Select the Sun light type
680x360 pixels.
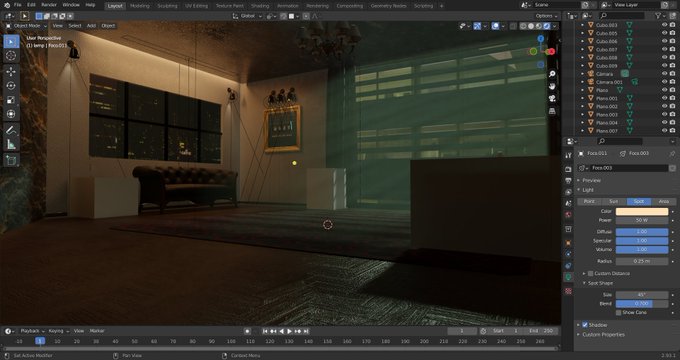click(614, 202)
